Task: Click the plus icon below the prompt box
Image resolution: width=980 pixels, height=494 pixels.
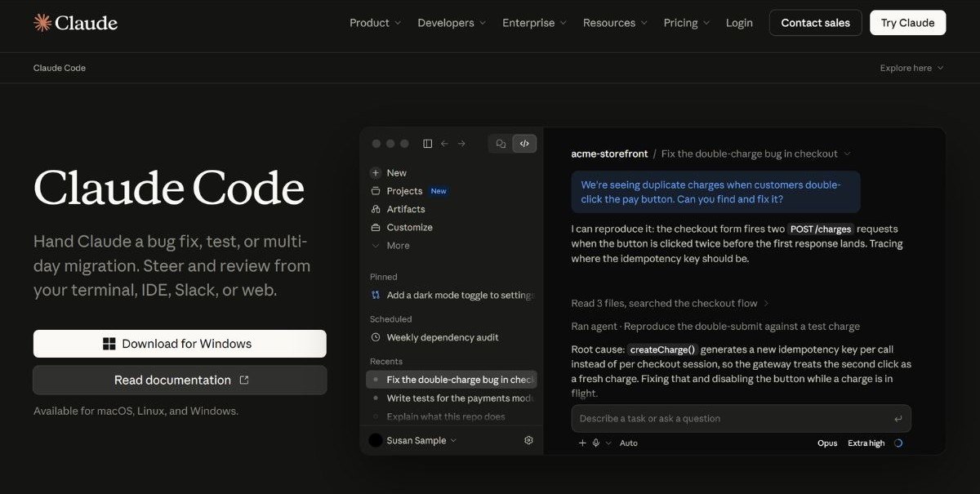Action: pyautogui.click(x=582, y=443)
